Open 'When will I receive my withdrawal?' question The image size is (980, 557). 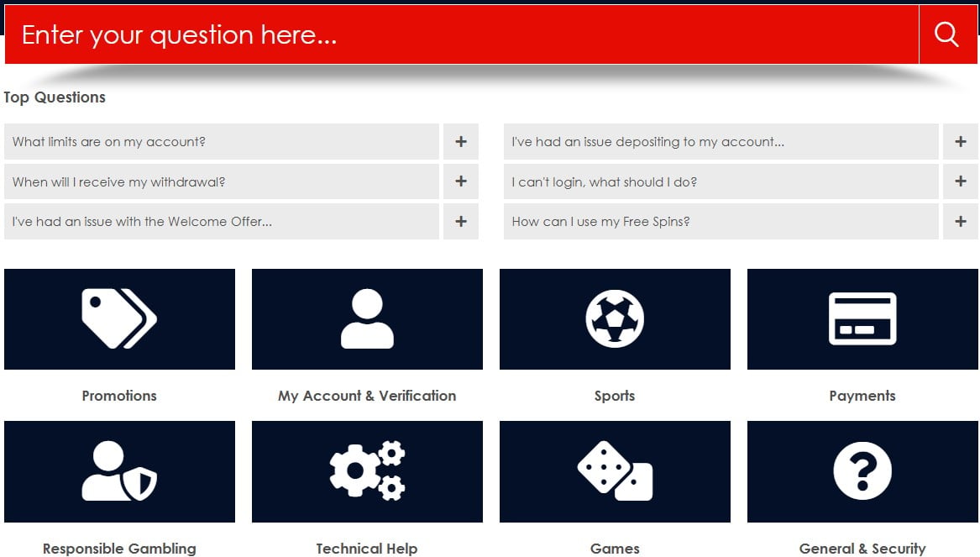coord(221,181)
